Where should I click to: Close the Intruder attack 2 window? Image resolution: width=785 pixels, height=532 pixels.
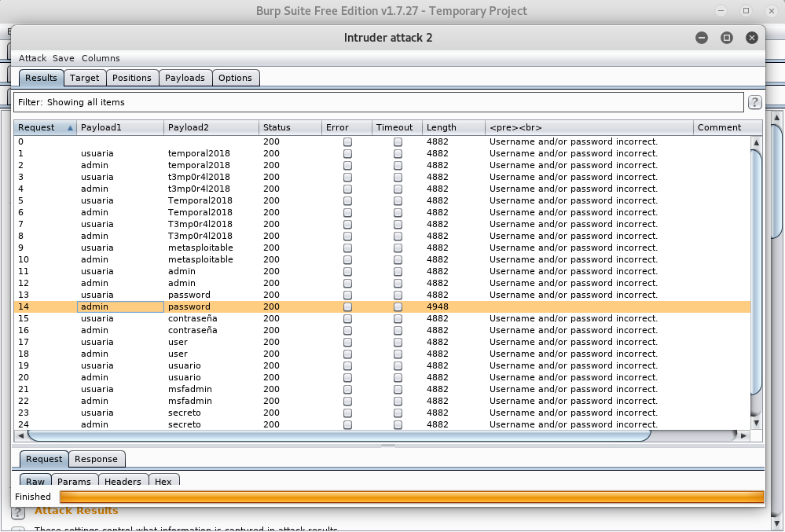pyautogui.click(x=752, y=38)
